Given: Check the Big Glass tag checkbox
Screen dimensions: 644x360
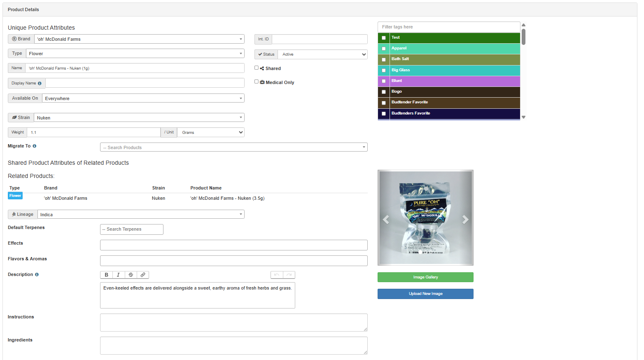Looking at the screenshot, I should tap(384, 70).
